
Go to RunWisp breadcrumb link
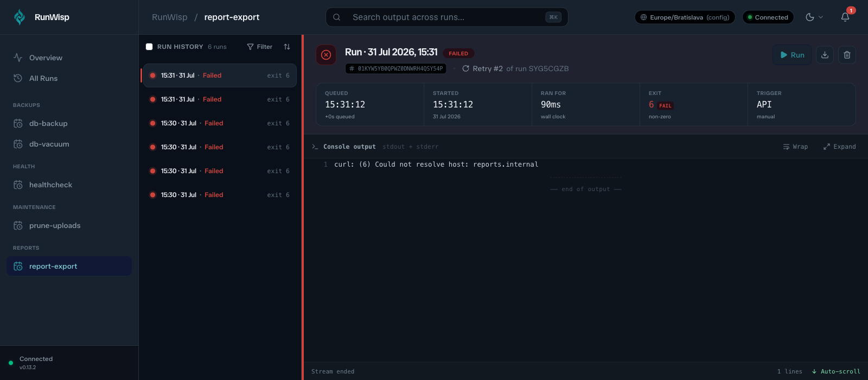170,17
